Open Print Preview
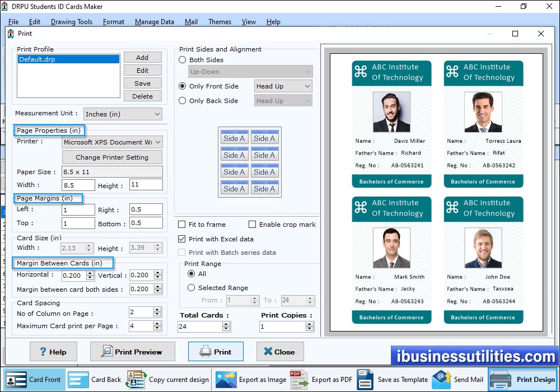 tap(132, 352)
